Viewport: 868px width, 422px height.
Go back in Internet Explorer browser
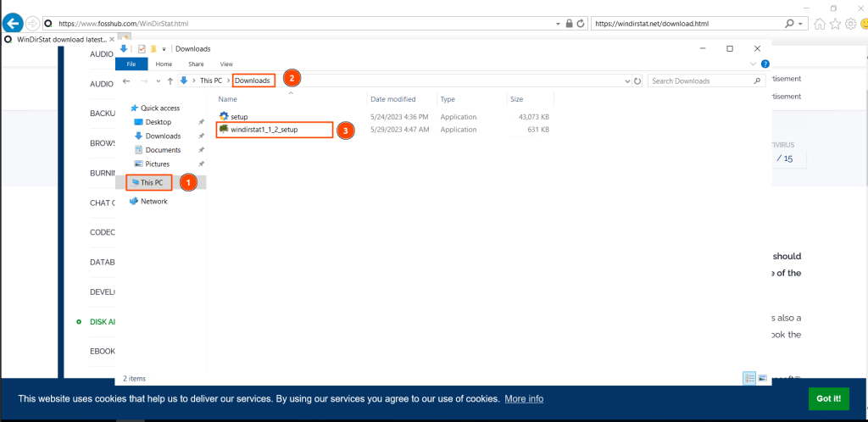[12, 23]
